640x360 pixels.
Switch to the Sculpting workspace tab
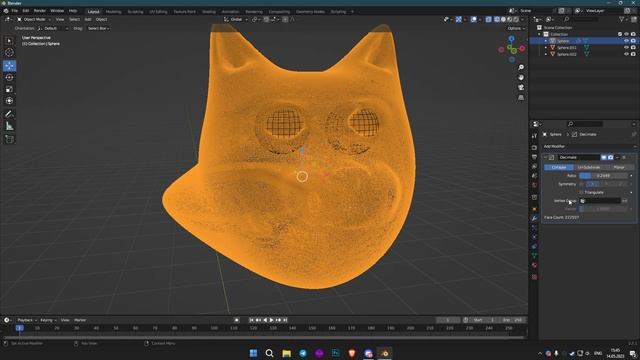(x=135, y=12)
